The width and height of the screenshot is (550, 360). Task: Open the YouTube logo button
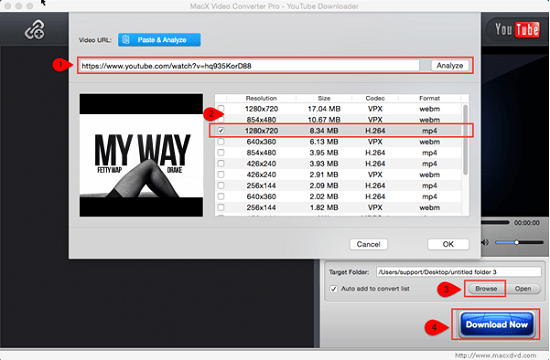pyautogui.click(x=517, y=29)
